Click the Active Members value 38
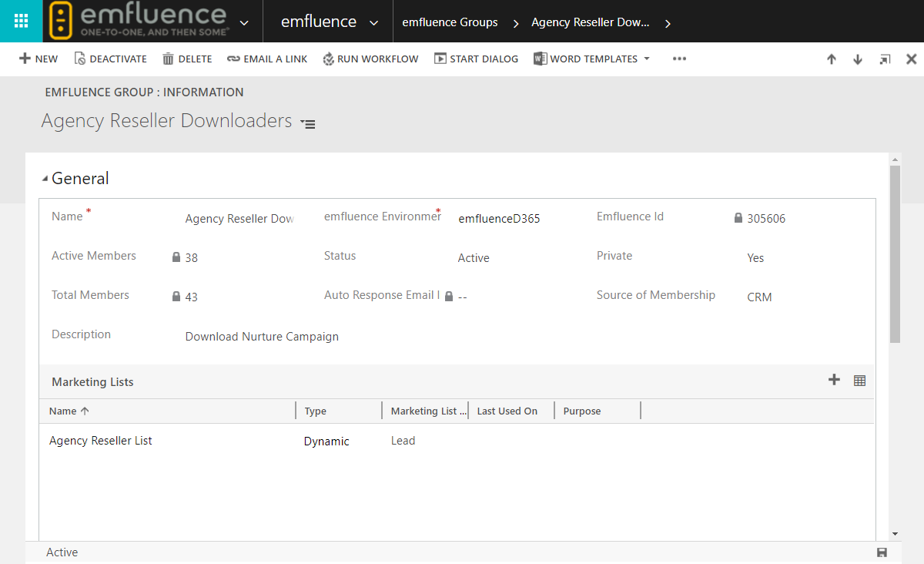 tap(192, 258)
